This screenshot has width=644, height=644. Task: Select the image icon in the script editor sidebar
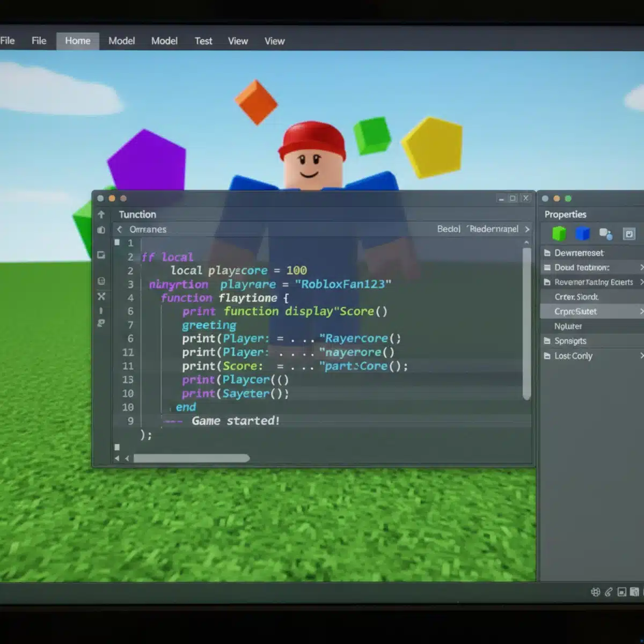[101, 255]
